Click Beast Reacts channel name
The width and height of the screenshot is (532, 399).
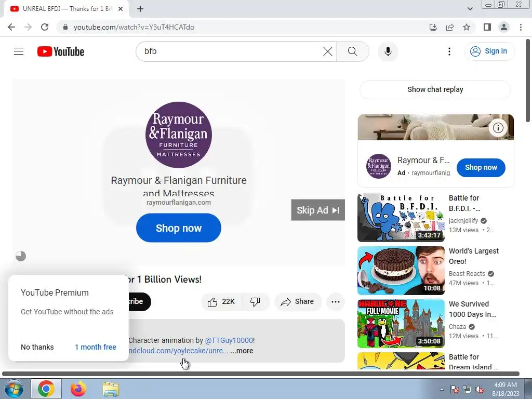click(x=467, y=273)
